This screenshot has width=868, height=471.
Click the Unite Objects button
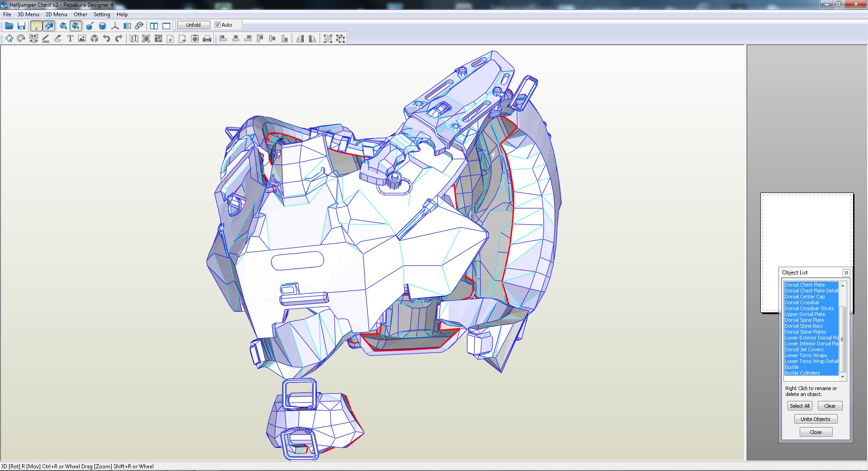point(815,419)
